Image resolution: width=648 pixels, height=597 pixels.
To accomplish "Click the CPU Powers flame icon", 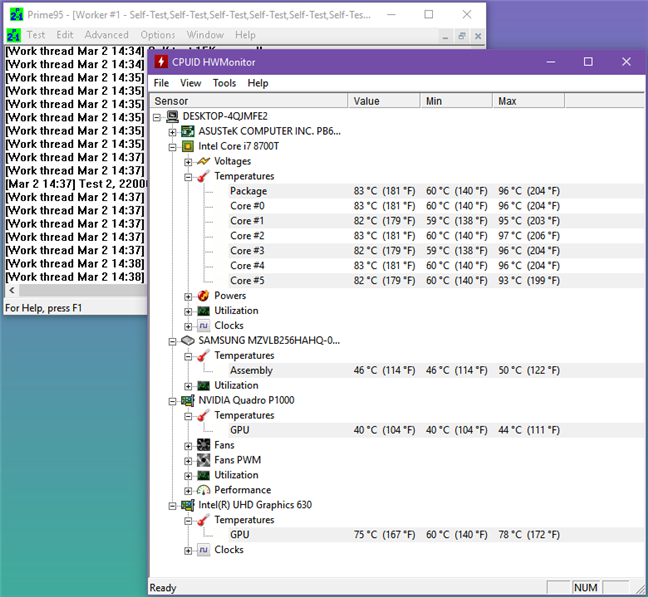I will click(x=203, y=295).
